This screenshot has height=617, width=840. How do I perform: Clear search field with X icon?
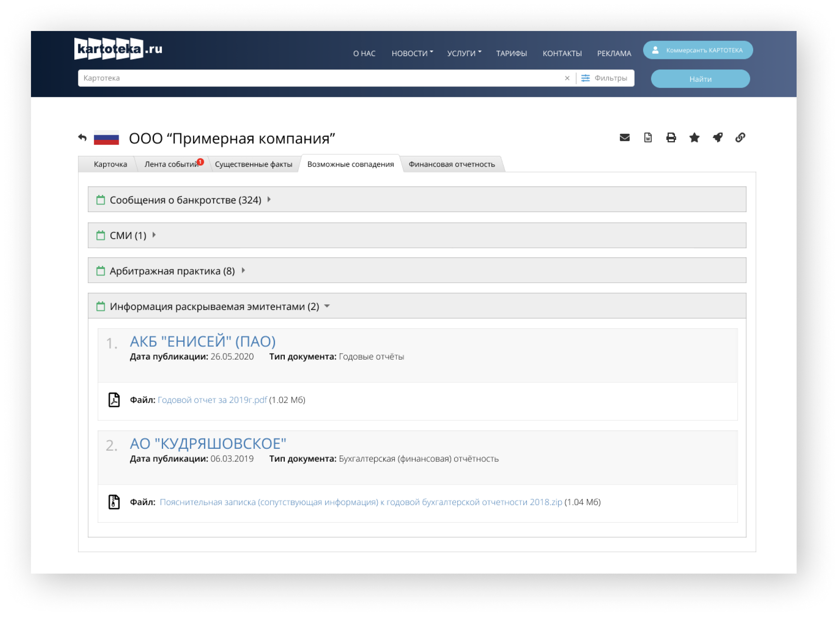point(567,78)
